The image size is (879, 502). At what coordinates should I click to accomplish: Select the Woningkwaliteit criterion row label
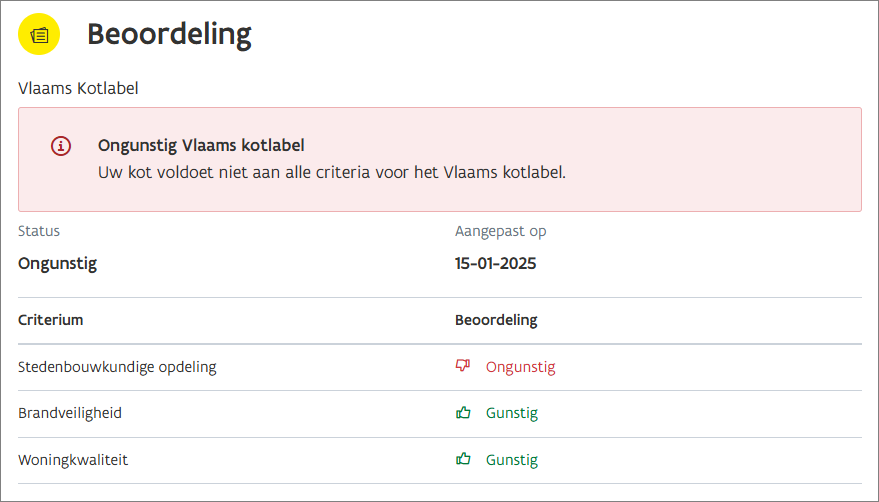(73, 460)
